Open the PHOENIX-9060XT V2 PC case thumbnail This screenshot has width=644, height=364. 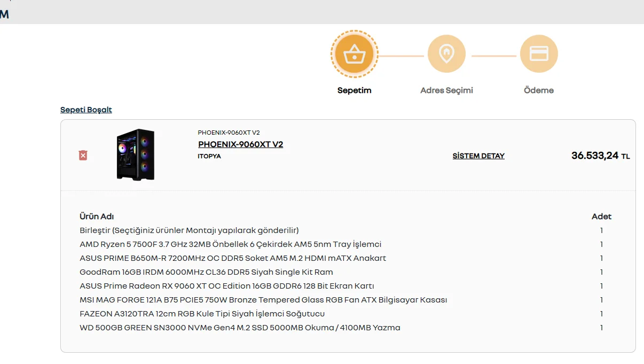(x=136, y=154)
